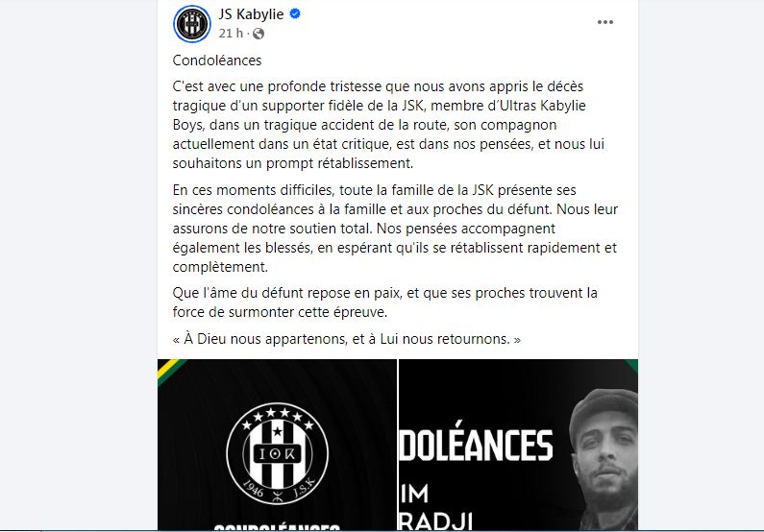Viewport: 764px width, 532px height.
Task: Click the green-yellow corner ribbon on left image
Action: click(x=170, y=369)
